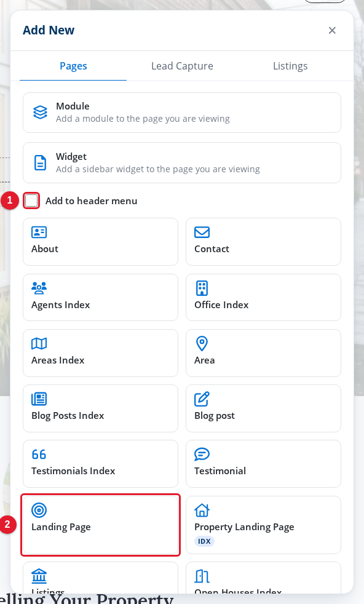Image resolution: width=364 pixels, height=604 pixels.
Task: Click the About ID card icon
Action: (x=39, y=232)
